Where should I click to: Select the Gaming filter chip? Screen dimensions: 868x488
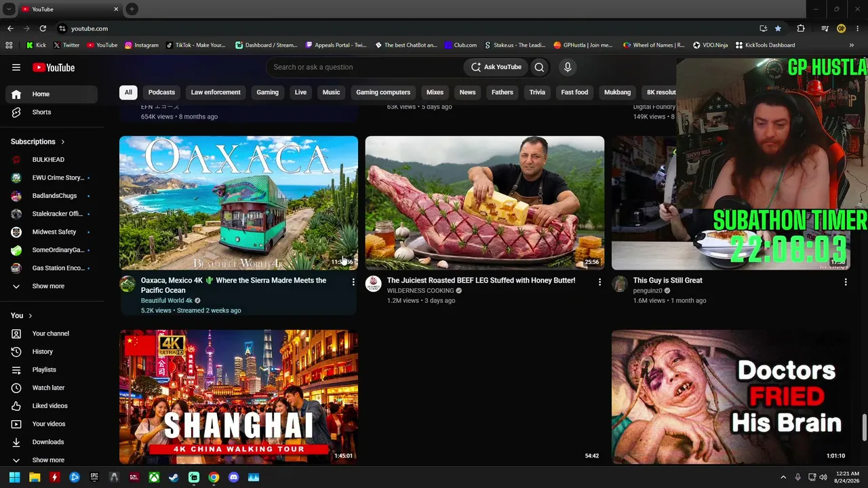(x=267, y=92)
